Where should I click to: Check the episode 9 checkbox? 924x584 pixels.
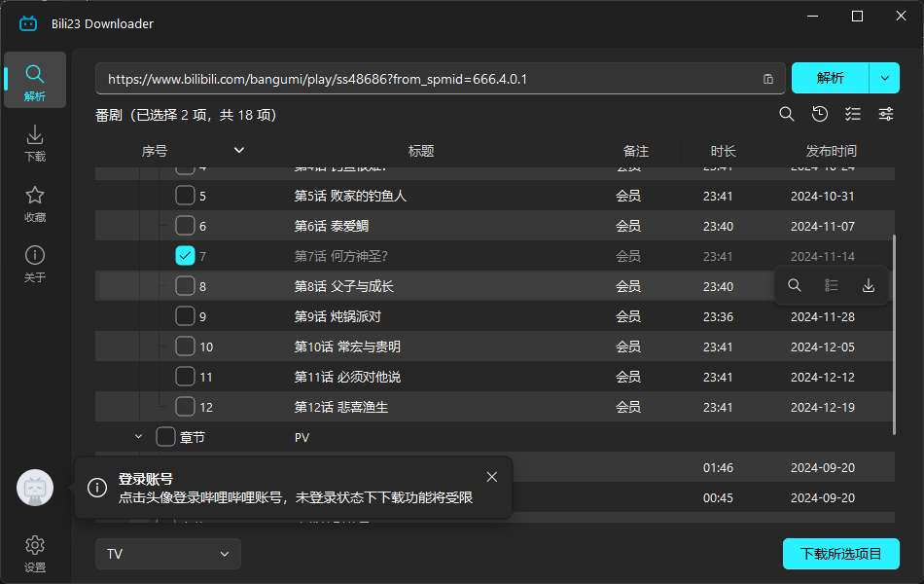point(185,315)
